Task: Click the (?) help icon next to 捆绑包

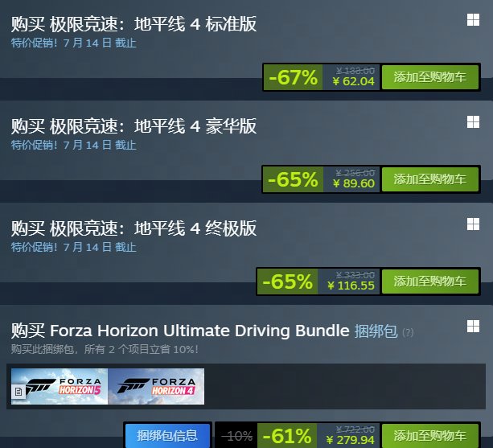Action: pyautogui.click(x=408, y=333)
